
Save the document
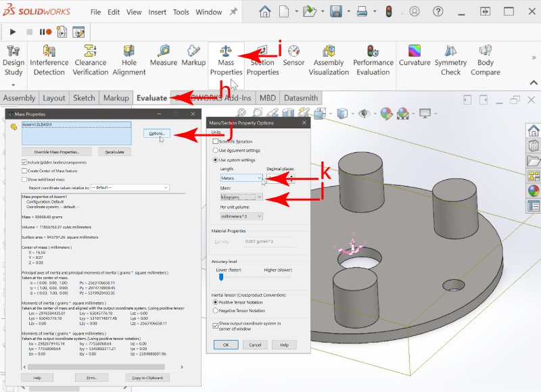pyautogui.click(x=336, y=11)
